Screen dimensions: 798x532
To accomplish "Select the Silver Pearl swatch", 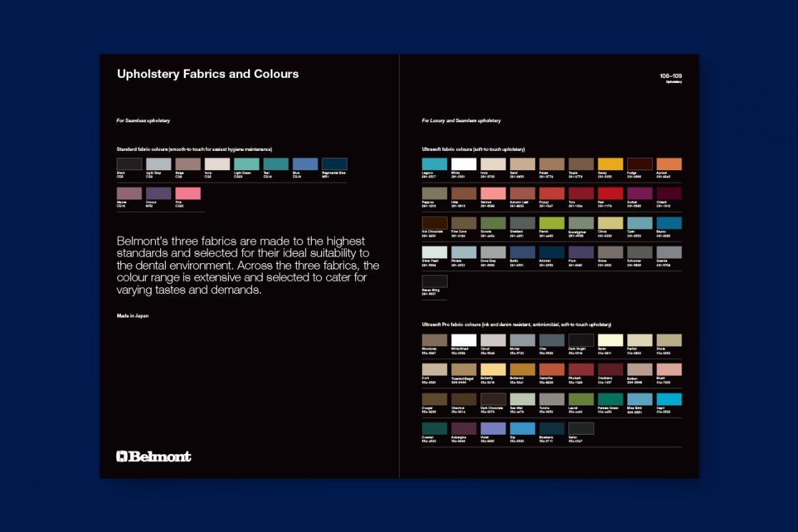I will coord(434,252).
